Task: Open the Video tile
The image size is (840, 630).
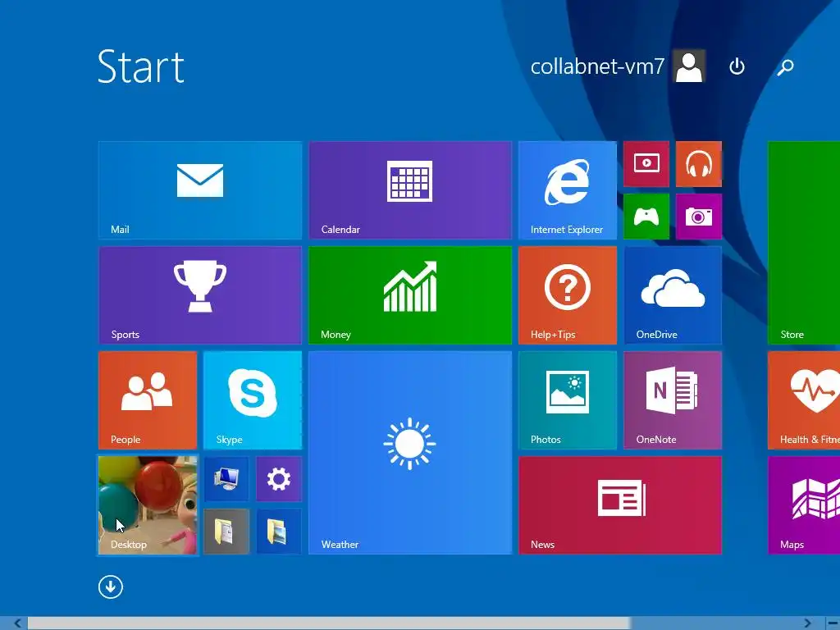Action: [646, 164]
